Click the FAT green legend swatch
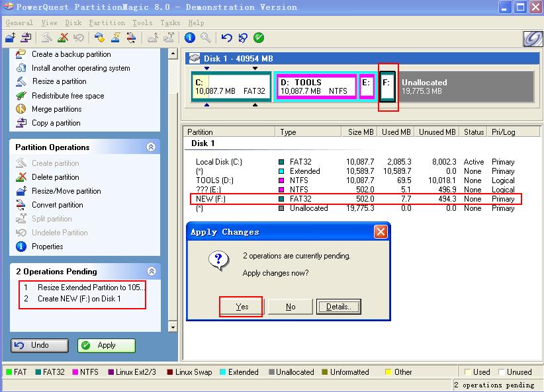Viewport: 544px width, 392px height. (9, 372)
